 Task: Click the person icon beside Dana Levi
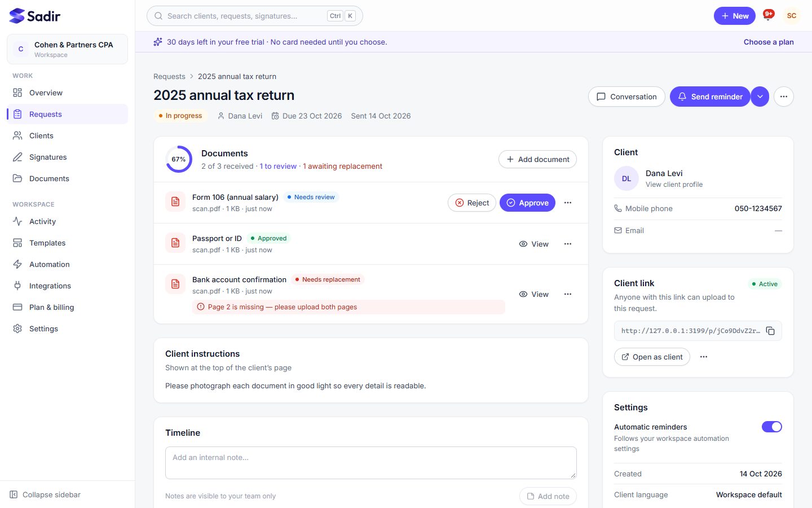click(x=221, y=116)
